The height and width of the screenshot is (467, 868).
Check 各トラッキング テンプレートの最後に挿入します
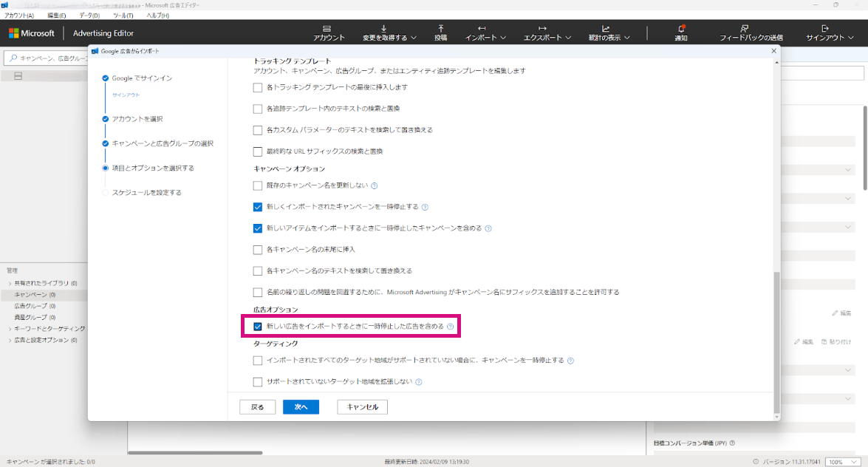pos(257,87)
